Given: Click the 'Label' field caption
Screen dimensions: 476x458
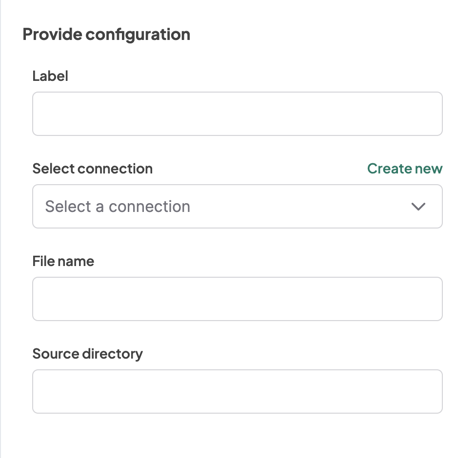Looking at the screenshot, I should 50,76.
